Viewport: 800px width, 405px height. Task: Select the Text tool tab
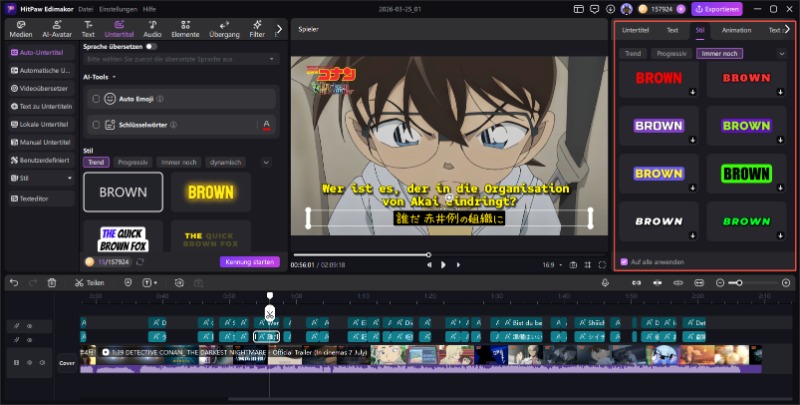88,29
